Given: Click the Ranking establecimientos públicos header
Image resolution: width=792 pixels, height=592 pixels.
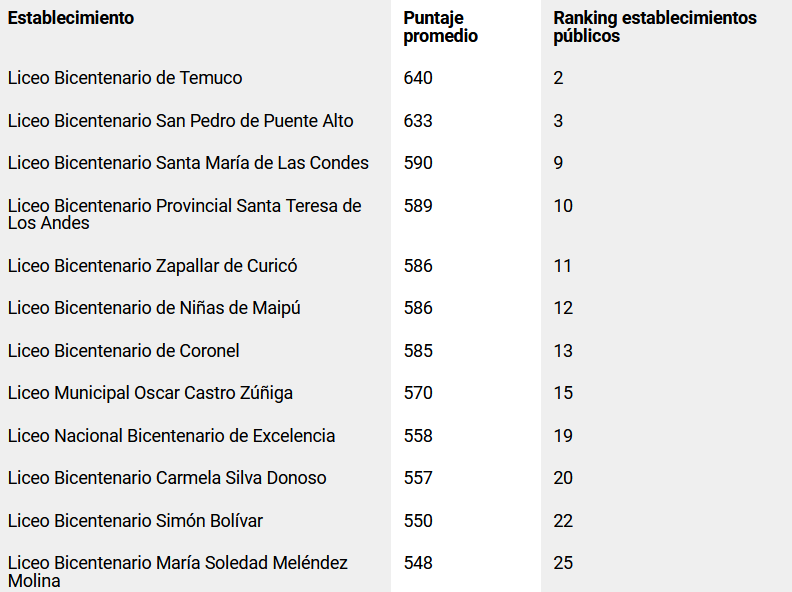Looking at the screenshot, I should click(655, 27).
